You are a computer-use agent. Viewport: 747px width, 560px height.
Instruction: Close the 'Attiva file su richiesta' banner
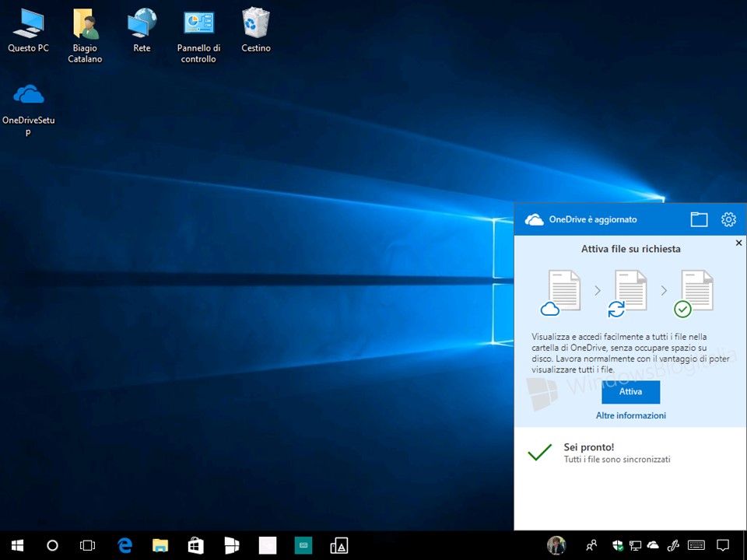coord(739,243)
